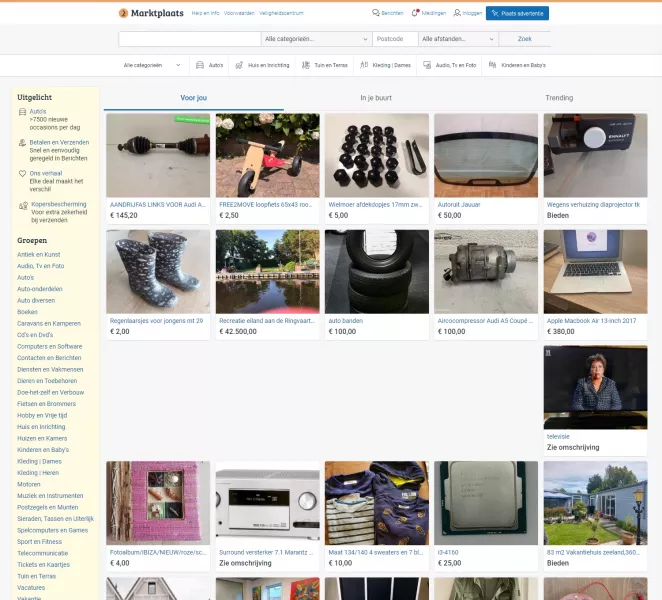Viewport: 662px width, 600px height.
Task: Click the Plaats advertentie button
Action: click(517, 13)
